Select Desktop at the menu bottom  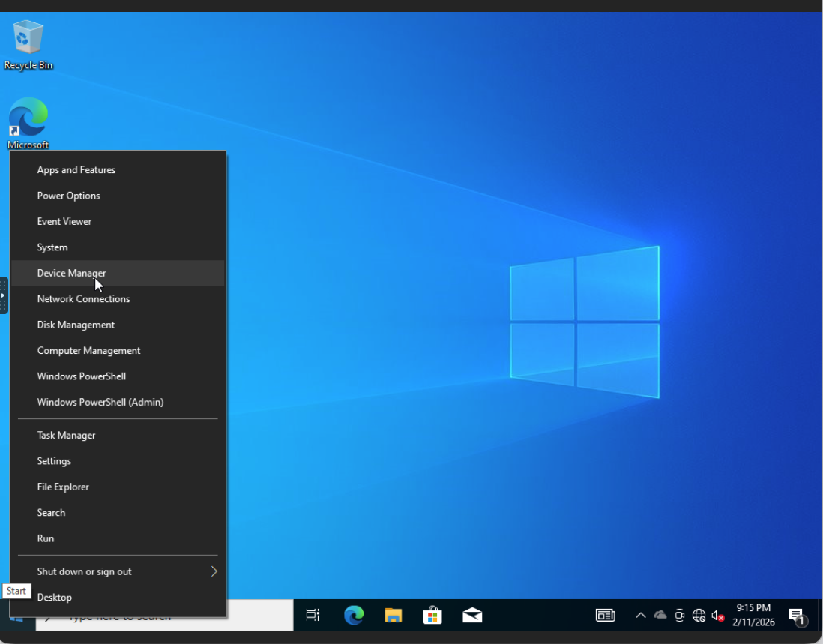(x=118, y=597)
